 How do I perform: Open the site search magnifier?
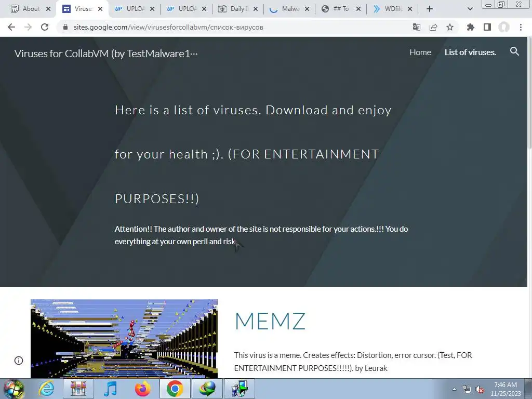[515, 51]
